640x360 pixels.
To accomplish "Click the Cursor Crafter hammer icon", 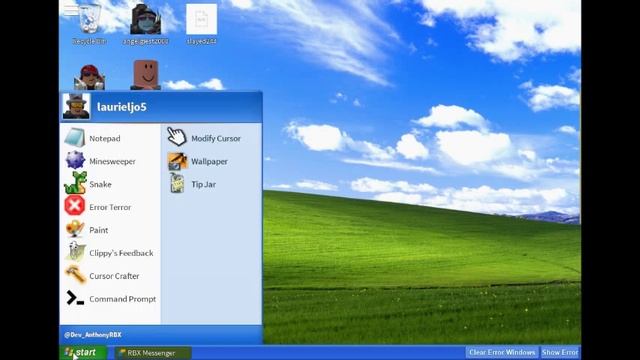I will tap(75, 275).
